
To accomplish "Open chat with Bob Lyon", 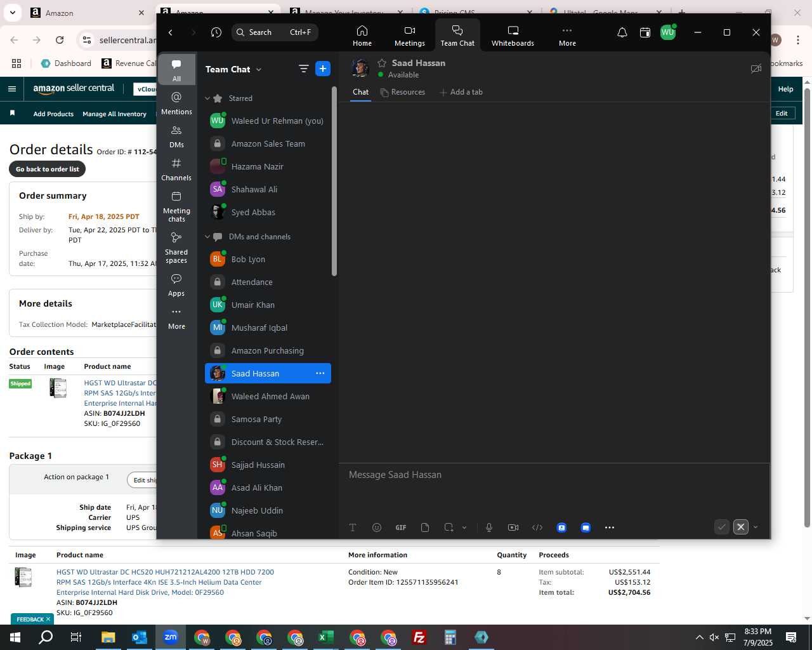I will point(268,259).
